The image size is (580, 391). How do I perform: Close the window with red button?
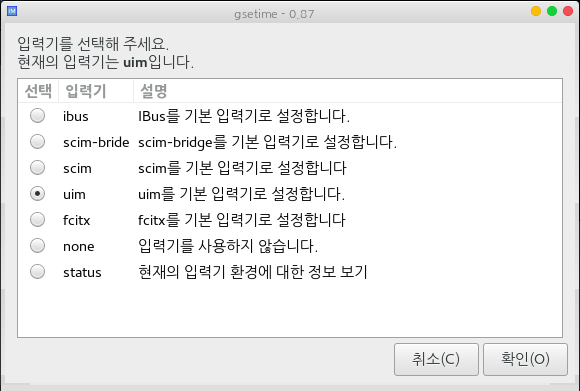tap(568, 11)
